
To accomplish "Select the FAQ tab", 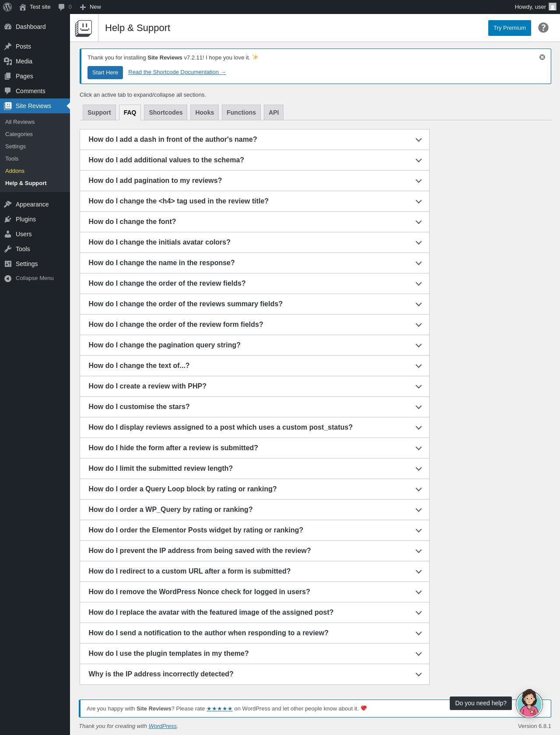I will 130,112.
